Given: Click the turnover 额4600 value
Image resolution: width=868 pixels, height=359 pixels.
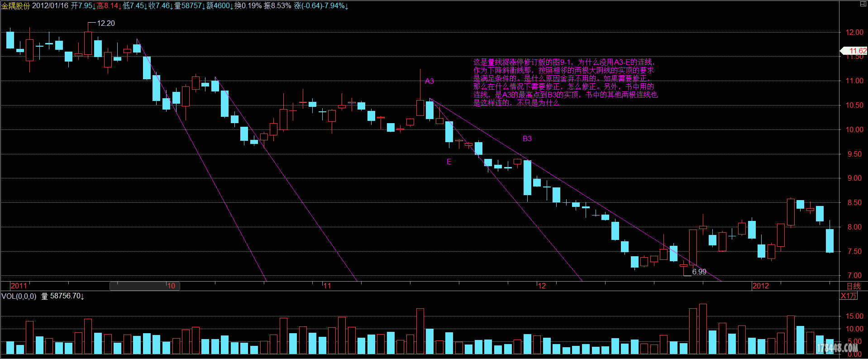Looking at the screenshot, I should (x=219, y=6).
